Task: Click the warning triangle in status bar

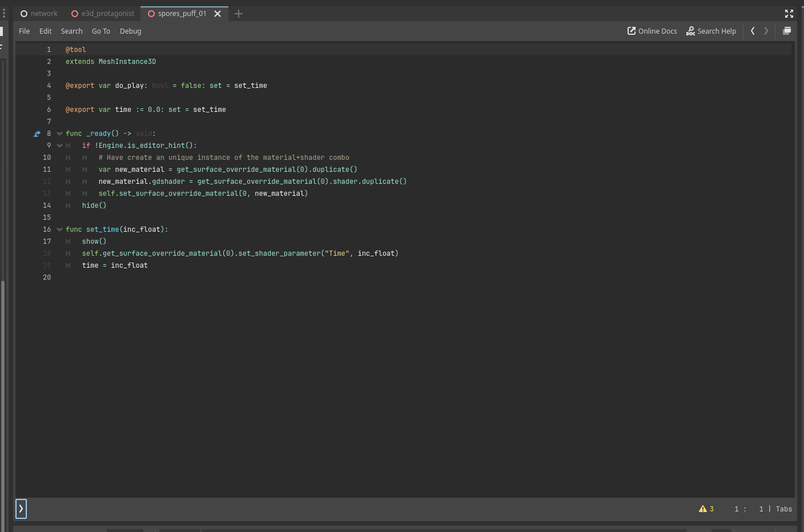Action: (x=702, y=509)
